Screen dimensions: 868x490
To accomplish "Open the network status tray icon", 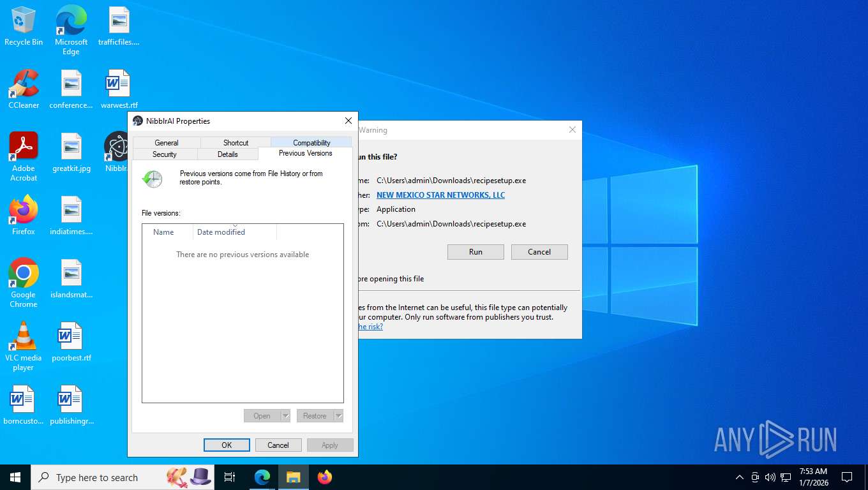I will pos(786,477).
